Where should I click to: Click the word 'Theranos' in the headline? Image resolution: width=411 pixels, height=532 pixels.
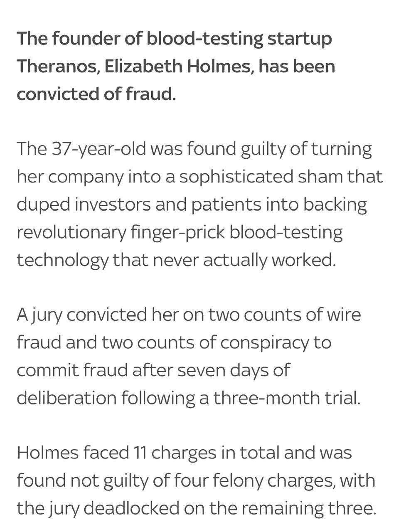point(58,66)
